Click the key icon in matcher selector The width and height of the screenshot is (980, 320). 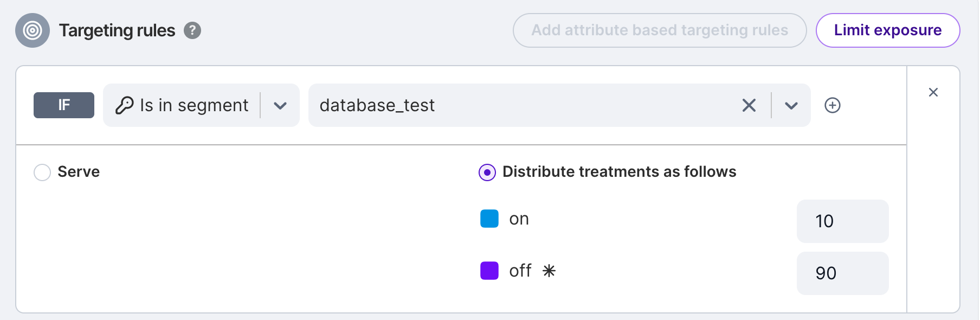click(125, 105)
